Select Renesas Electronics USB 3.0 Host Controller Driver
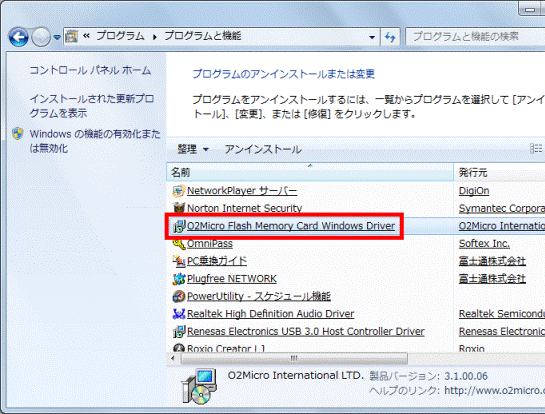 pos(306,332)
